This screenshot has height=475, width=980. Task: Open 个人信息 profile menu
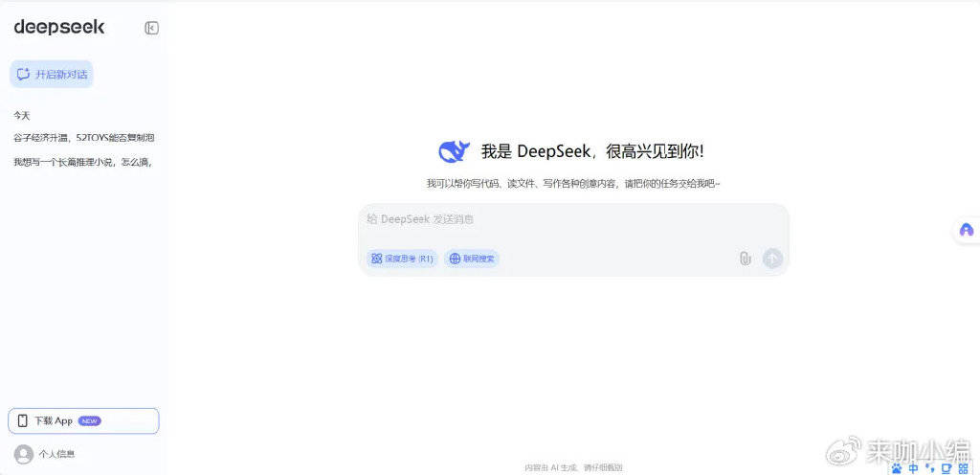pos(56,454)
